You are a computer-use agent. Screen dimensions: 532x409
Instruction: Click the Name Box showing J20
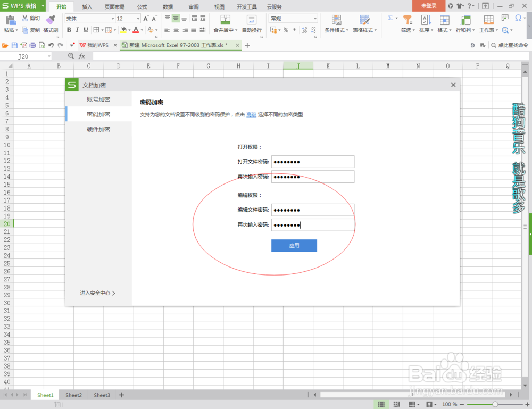[26, 56]
